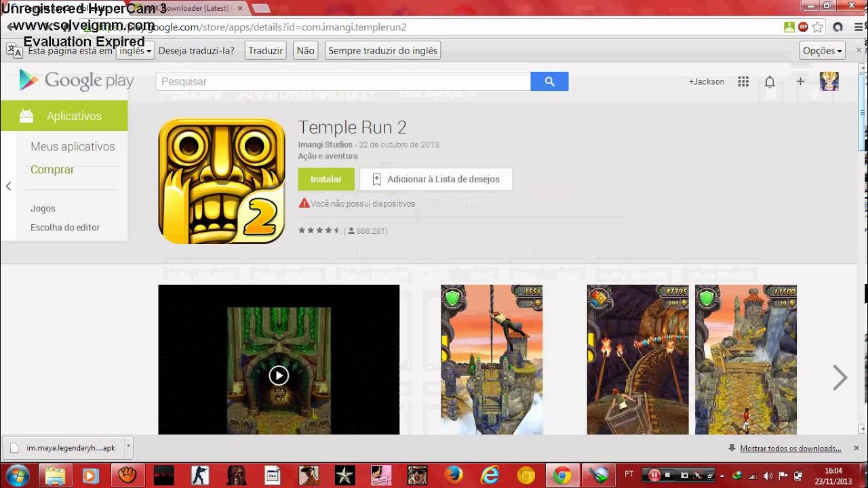Click the browser address bar URL
The image size is (868, 488).
(x=434, y=27)
